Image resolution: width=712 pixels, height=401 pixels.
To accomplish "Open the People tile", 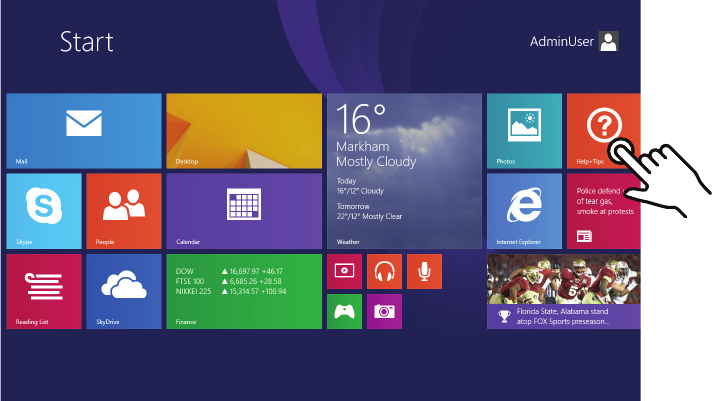I will coord(124,211).
